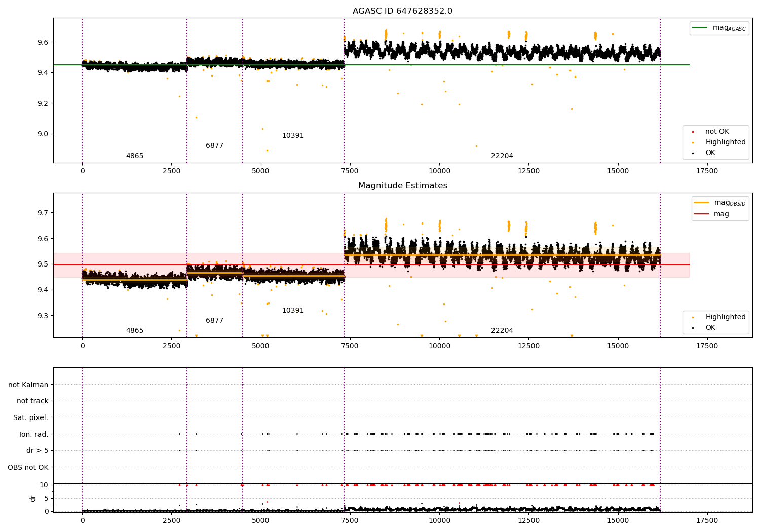Click "Highlighted" in the Magnitude Estimates legend
This screenshot has width=760, height=532.
point(726,317)
